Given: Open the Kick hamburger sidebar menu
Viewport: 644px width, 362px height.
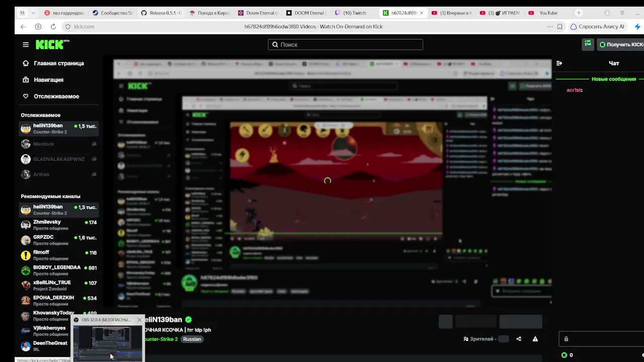Looking at the screenshot, I should [26, 45].
